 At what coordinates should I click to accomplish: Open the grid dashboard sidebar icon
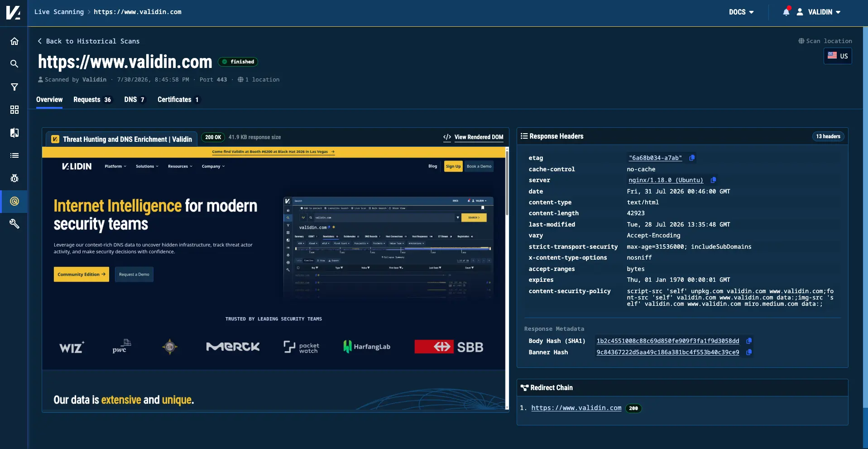[x=14, y=110]
